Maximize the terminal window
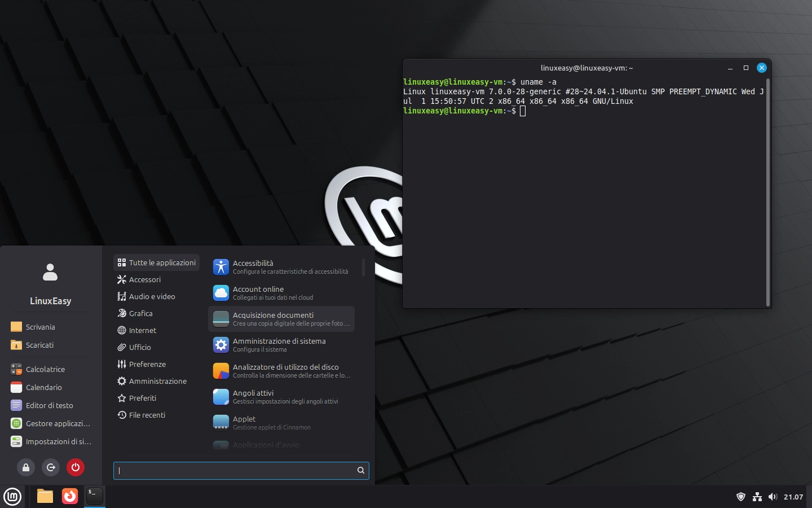The width and height of the screenshot is (812, 508). click(x=745, y=68)
